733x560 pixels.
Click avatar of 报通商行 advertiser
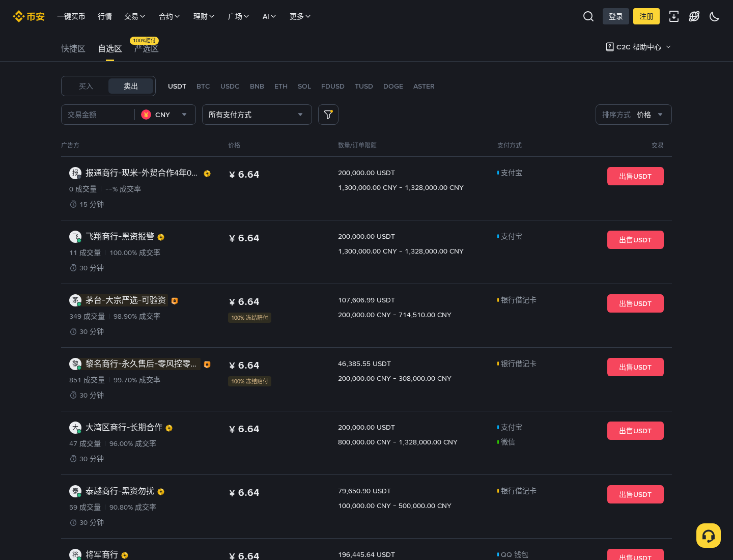[x=75, y=173]
